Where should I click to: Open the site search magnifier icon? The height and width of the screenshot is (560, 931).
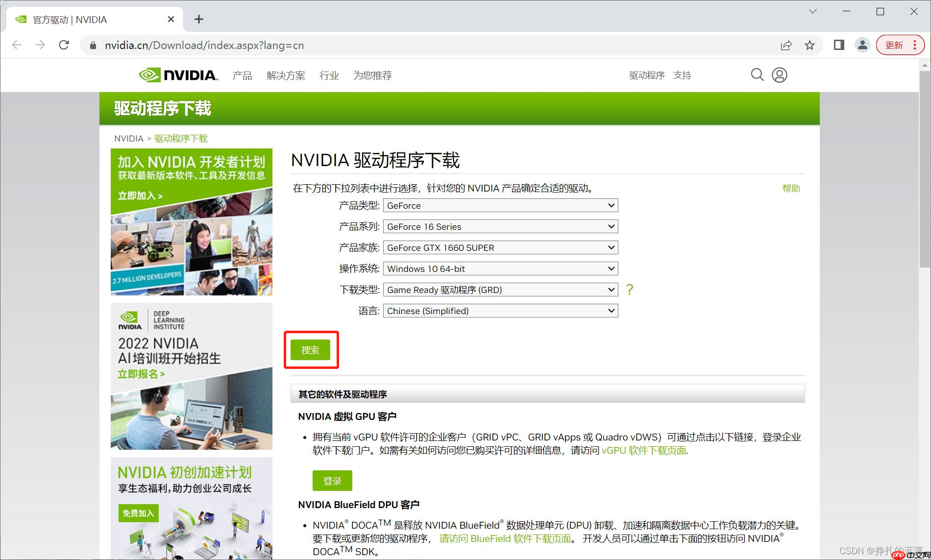(757, 74)
